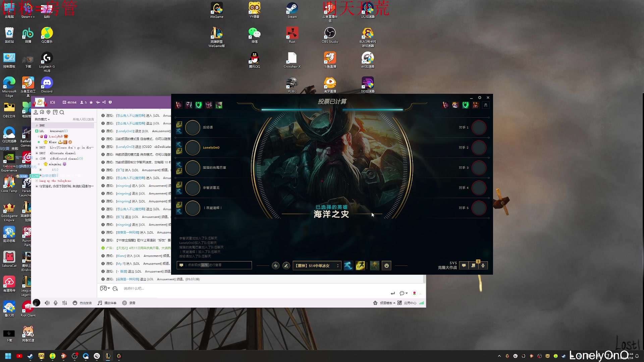This screenshot has width=644, height=362.
Task: Click the YY channel report shield icon
Action: pos(110,102)
